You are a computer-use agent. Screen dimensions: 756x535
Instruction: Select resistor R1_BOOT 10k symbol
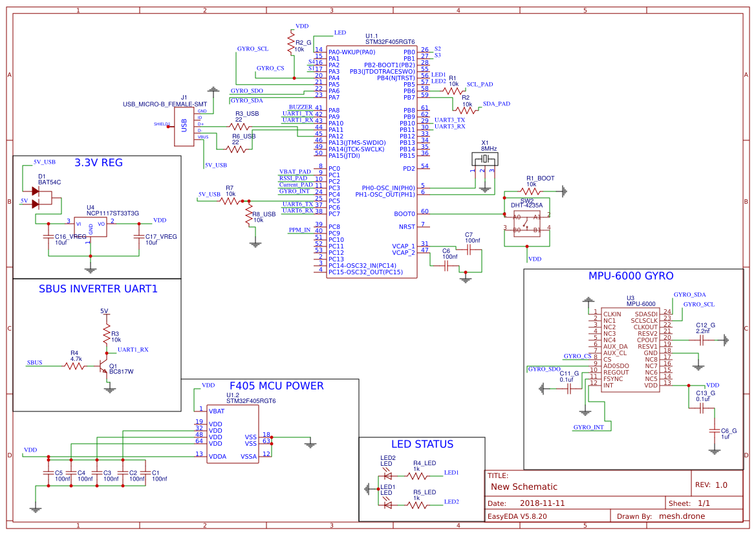point(530,191)
